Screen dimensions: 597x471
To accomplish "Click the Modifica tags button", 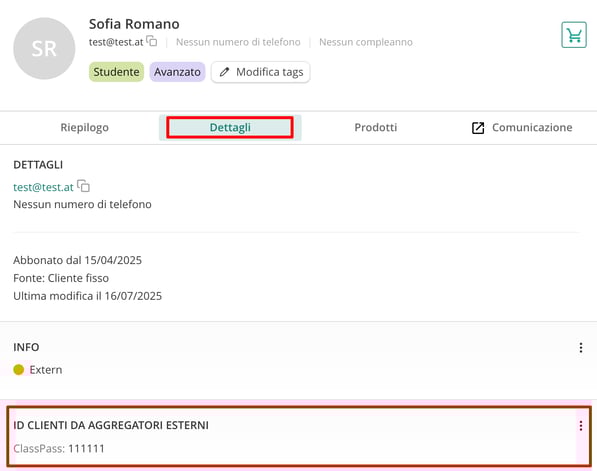I will click(261, 72).
